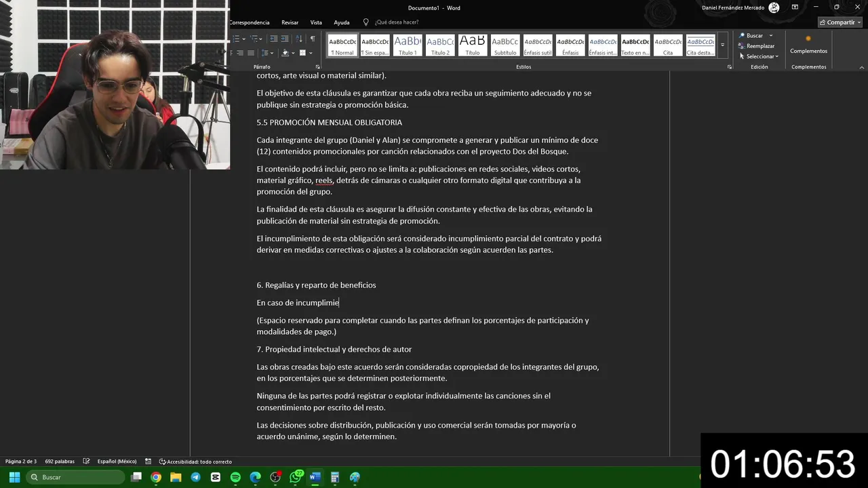Apply numbered list formatting
The height and width of the screenshot is (488, 868).
(x=236, y=39)
